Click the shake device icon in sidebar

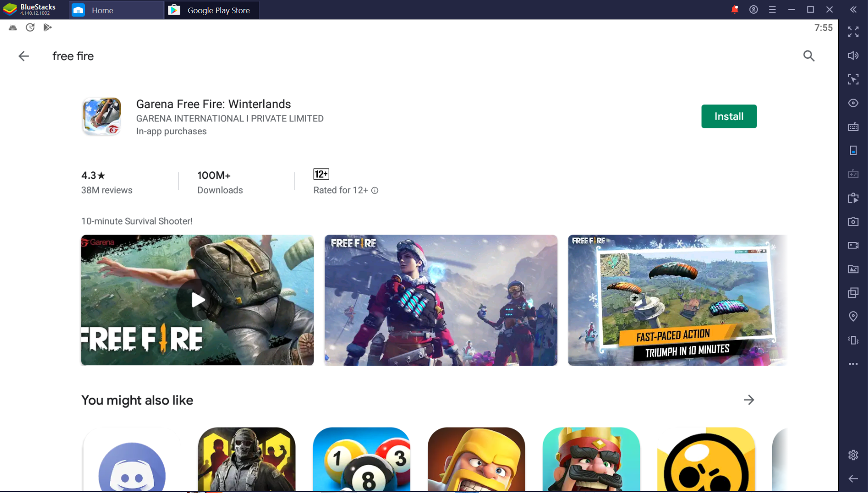[x=853, y=340]
